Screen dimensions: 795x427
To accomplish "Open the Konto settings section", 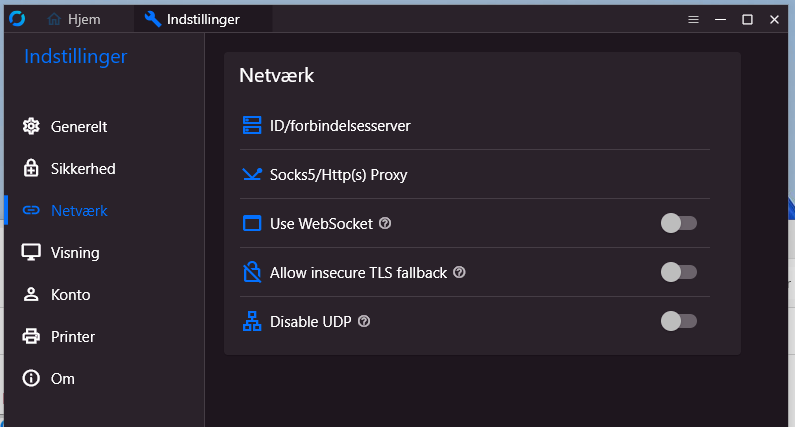I will 70,295.
